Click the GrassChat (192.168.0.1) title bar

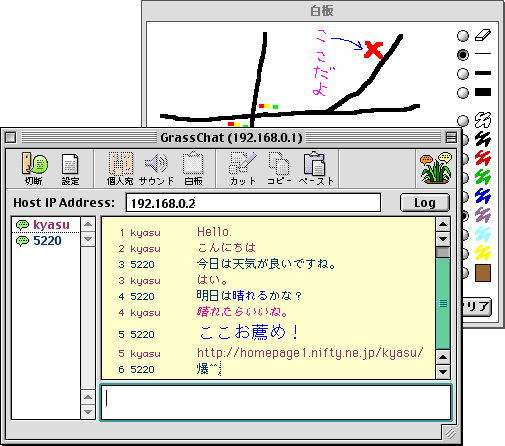pyautogui.click(x=231, y=138)
